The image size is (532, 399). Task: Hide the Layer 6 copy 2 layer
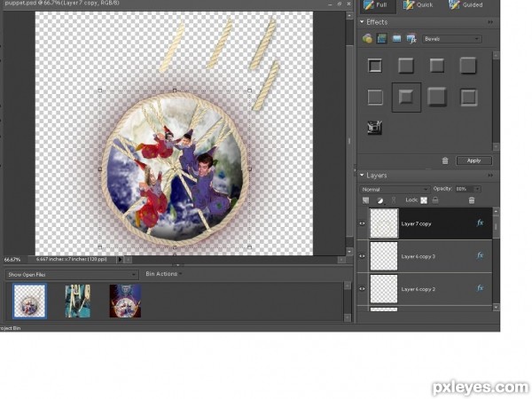tap(362, 289)
